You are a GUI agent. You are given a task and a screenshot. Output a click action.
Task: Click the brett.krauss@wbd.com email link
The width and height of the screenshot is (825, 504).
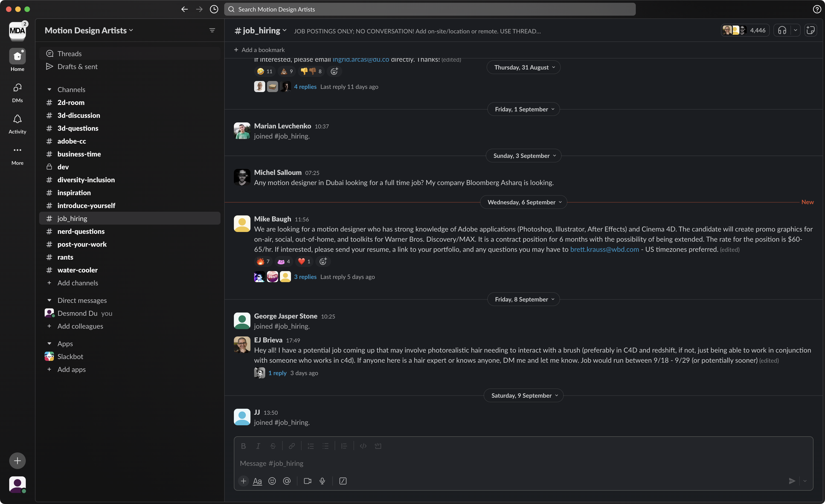click(x=604, y=249)
